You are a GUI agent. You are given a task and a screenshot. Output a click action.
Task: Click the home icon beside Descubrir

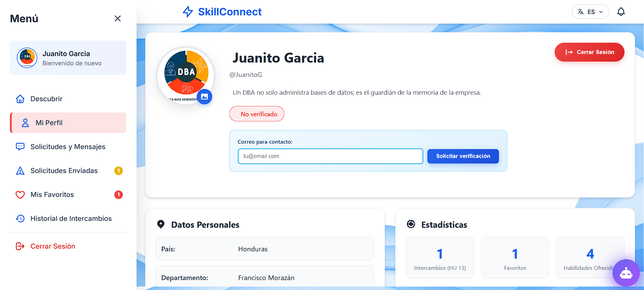coord(20,99)
